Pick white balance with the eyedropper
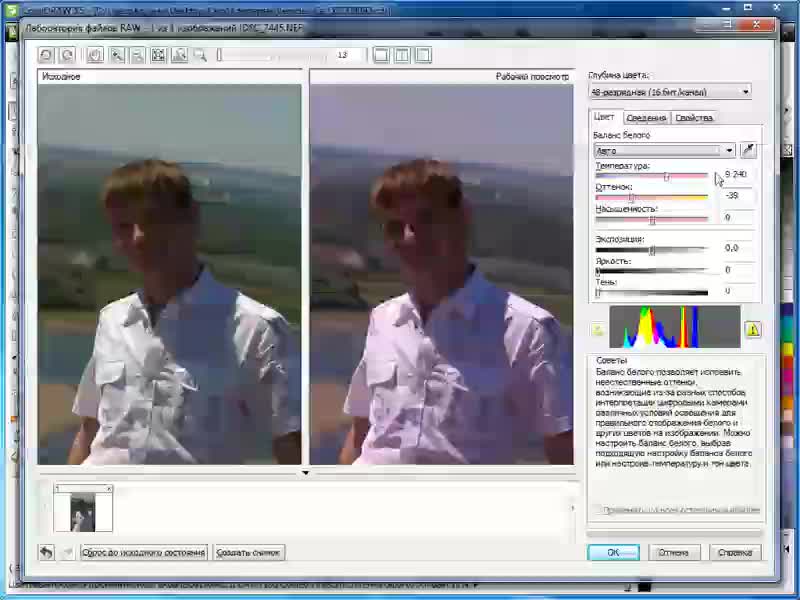Screen dimensions: 800x600 coord(748,150)
